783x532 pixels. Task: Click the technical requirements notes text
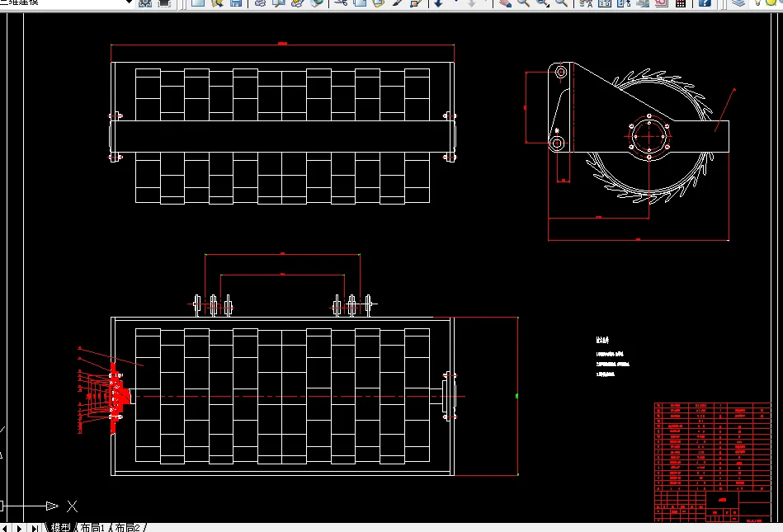pyautogui.click(x=613, y=357)
